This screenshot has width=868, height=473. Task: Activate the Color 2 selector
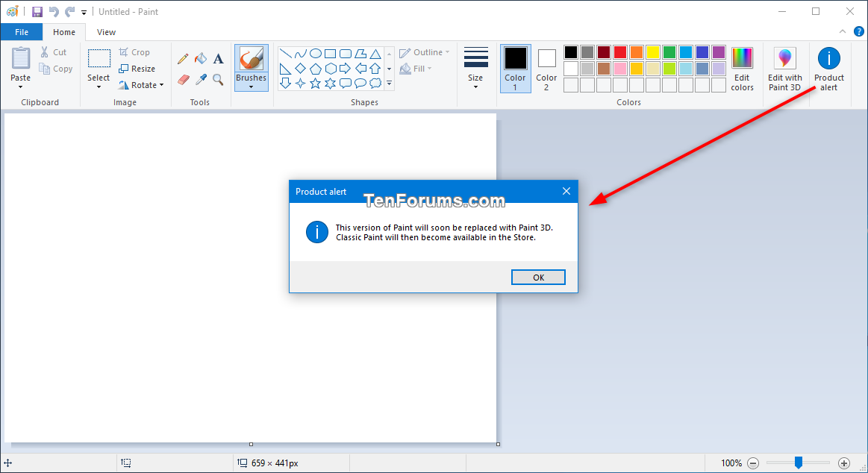coord(546,69)
